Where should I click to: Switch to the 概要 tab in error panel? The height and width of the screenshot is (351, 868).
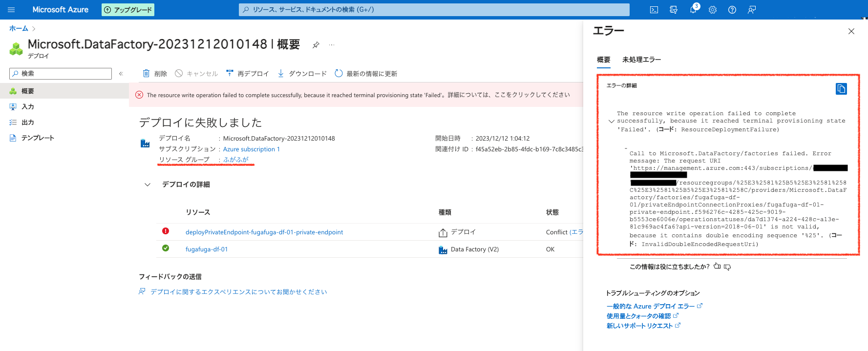click(x=604, y=60)
